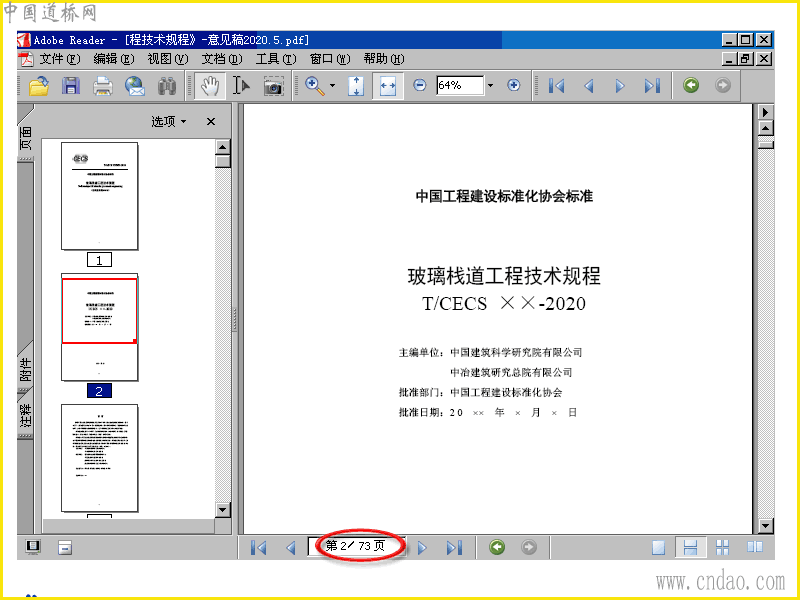Go to next page in status bar
The height and width of the screenshot is (600, 800).
[x=422, y=547]
